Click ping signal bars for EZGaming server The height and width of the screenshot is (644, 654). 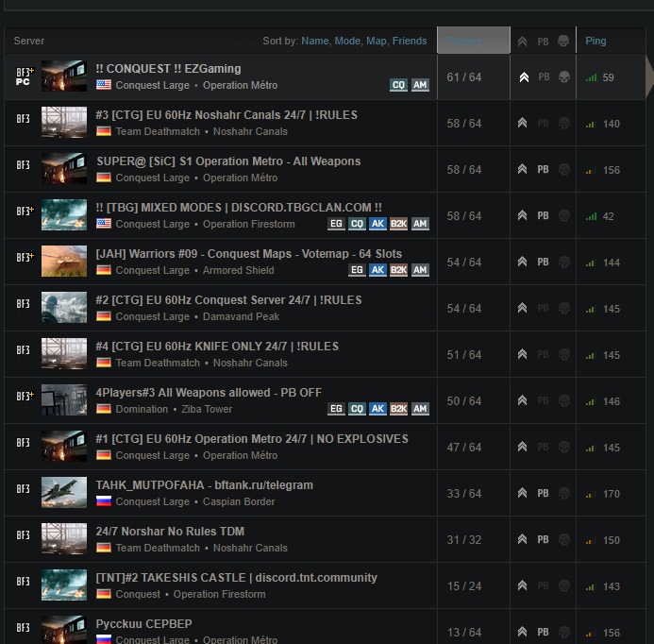(591, 77)
